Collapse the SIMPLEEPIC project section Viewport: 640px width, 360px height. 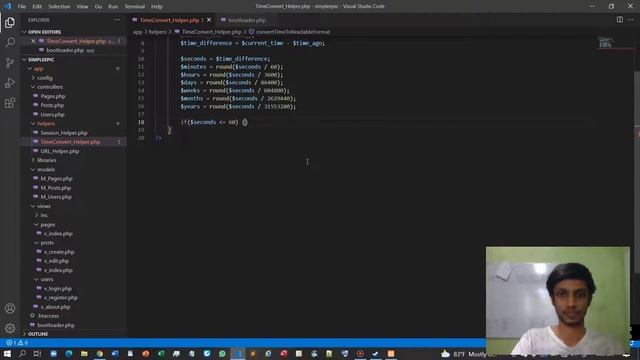pyautogui.click(x=24, y=60)
